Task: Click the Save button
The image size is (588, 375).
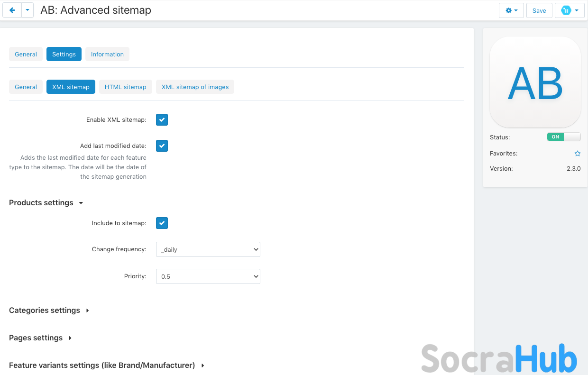Action: pyautogui.click(x=539, y=10)
